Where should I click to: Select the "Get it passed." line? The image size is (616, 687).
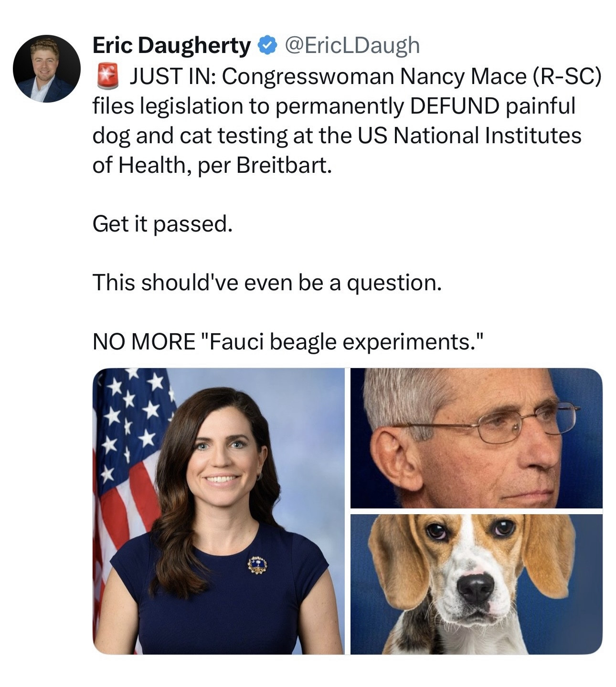pyautogui.click(x=163, y=224)
